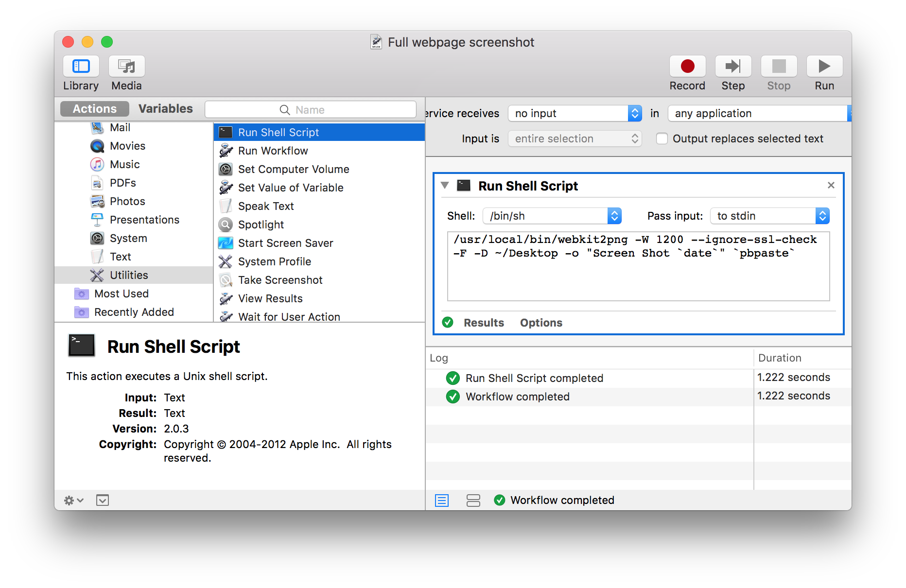906x588 pixels.
Task: Switch to the Variables tab
Action: tap(165, 108)
